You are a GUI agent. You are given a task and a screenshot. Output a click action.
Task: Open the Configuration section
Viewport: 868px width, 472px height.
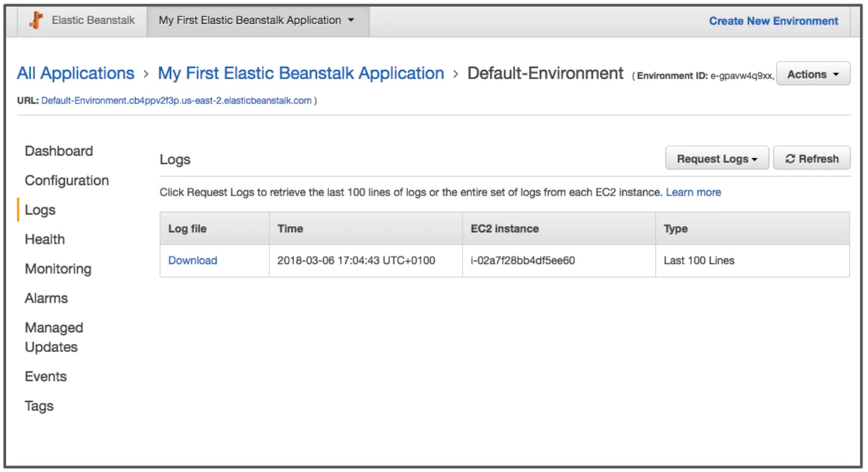point(67,180)
